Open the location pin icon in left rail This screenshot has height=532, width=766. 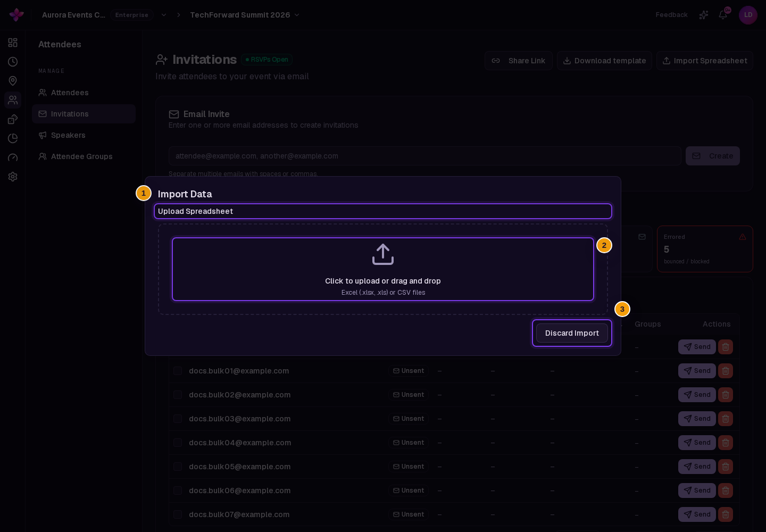point(13,81)
